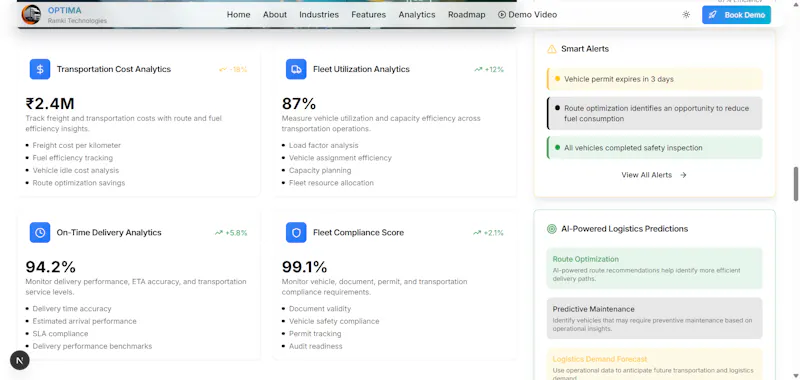Click Vehicle idle cost analysis item

click(x=76, y=170)
